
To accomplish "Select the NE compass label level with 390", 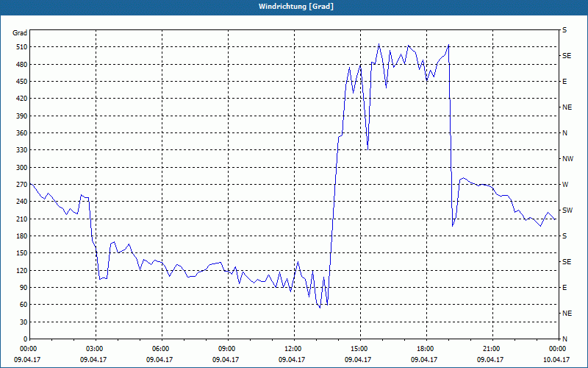I will coord(567,107).
